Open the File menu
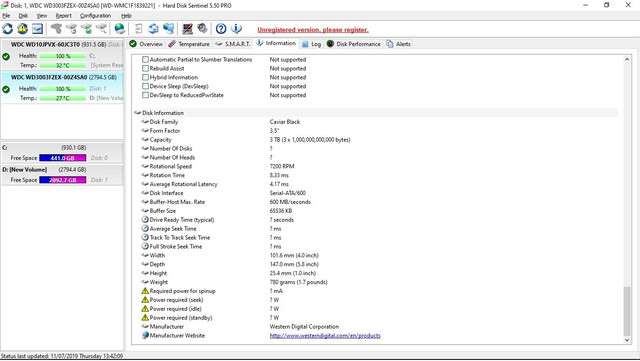The height and width of the screenshot is (361, 640). click(x=6, y=16)
